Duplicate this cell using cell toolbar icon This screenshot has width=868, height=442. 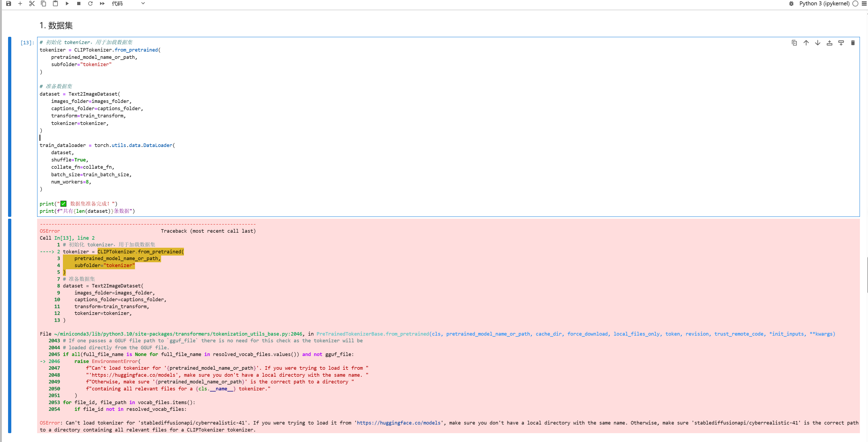pyautogui.click(x=794, y=43)
